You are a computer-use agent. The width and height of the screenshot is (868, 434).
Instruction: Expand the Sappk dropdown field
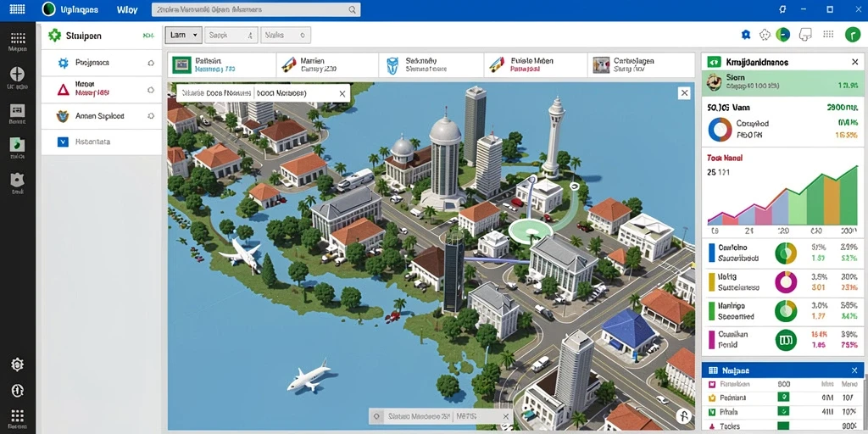pos(231,35)
